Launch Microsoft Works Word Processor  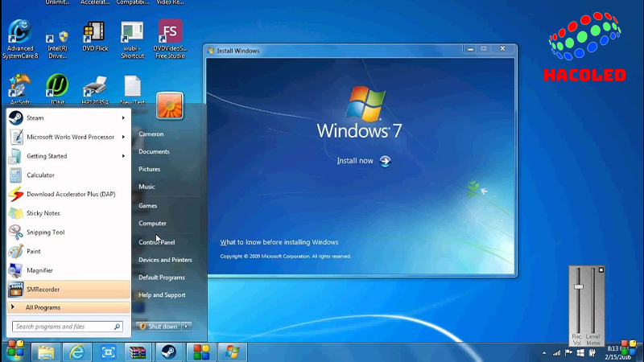pos(68,137)
